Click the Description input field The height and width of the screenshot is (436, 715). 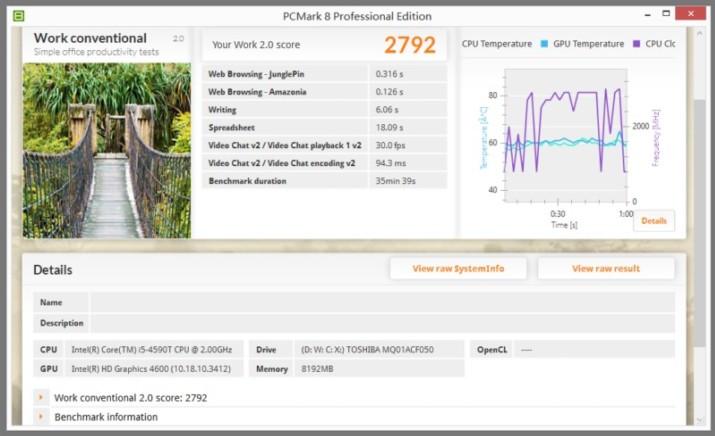tap(383, 323)
